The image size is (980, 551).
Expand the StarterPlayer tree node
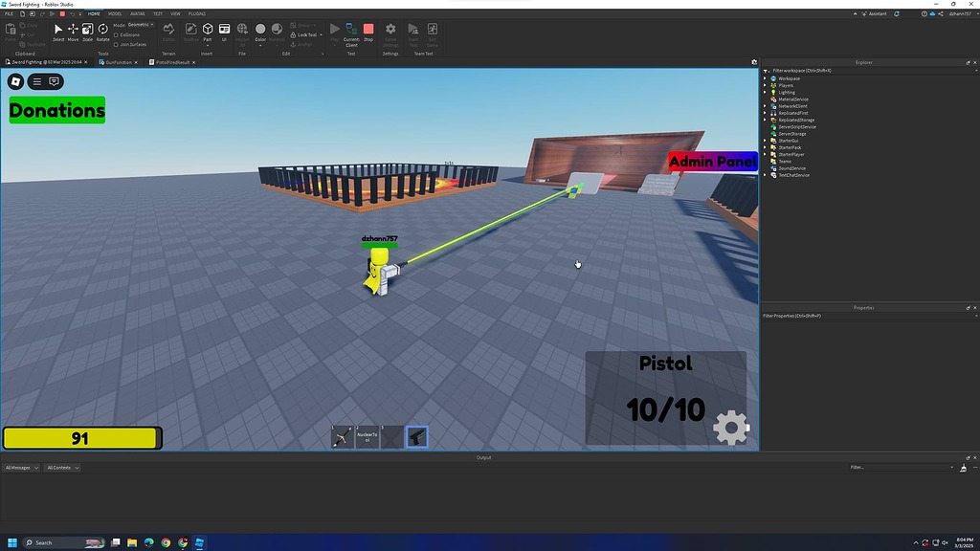pos(765,154)
